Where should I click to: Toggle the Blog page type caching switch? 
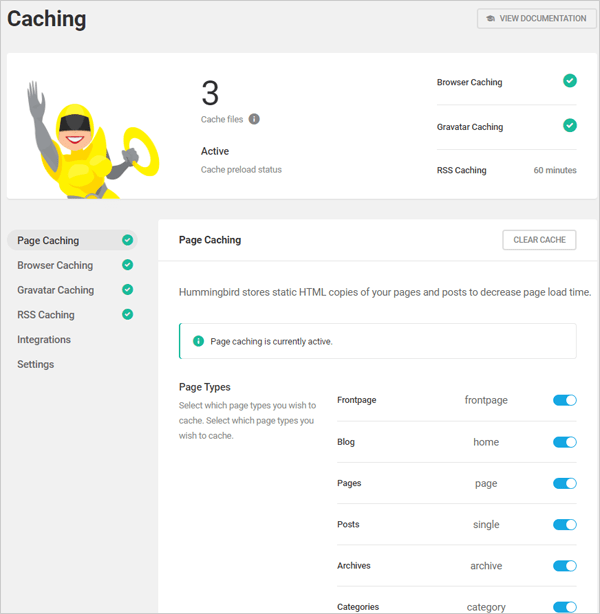click(565, 442)
